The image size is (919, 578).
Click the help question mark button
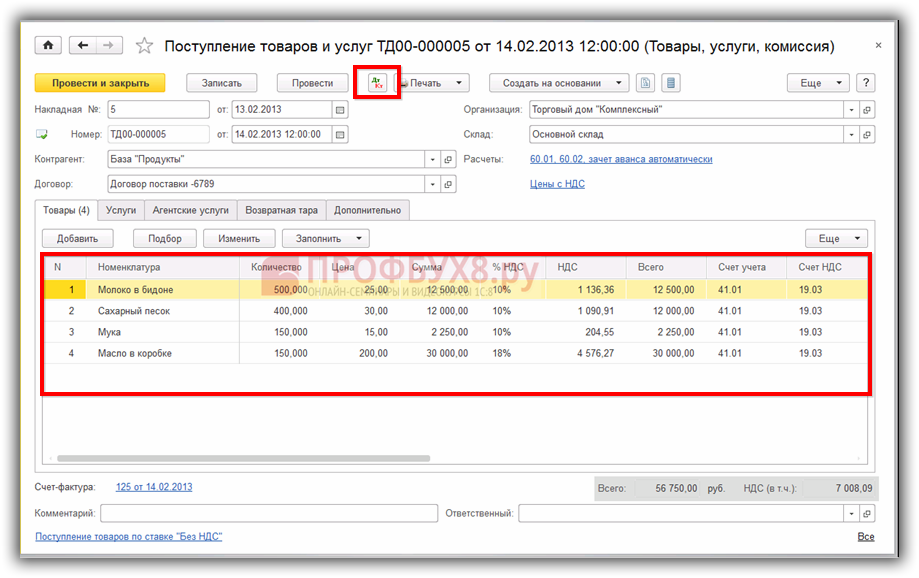pos(866,83)
